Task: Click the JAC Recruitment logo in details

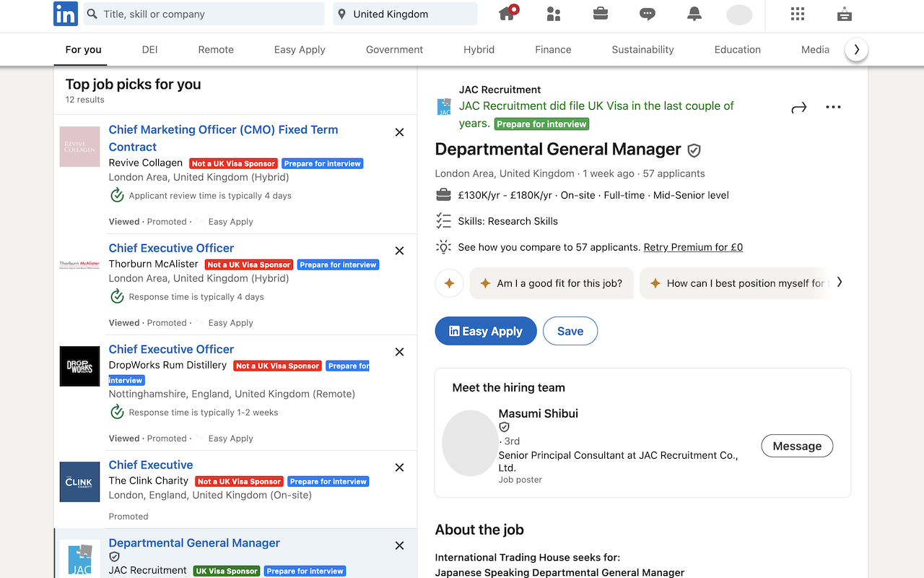Action: (x=444, y=107)
